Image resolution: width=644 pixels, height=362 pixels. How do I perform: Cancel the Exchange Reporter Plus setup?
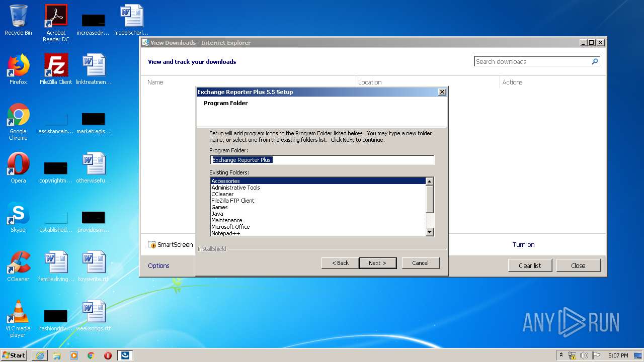tap(421, 263)
